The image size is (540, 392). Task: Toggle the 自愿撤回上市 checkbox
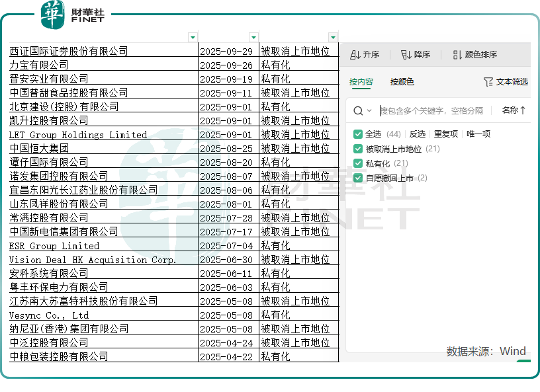[x=358, y=178]
